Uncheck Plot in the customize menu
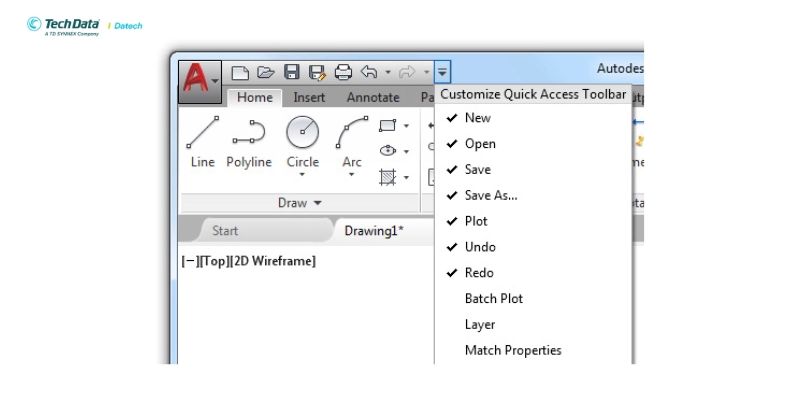Screen dimensions: 800x400 click(533, 221)
